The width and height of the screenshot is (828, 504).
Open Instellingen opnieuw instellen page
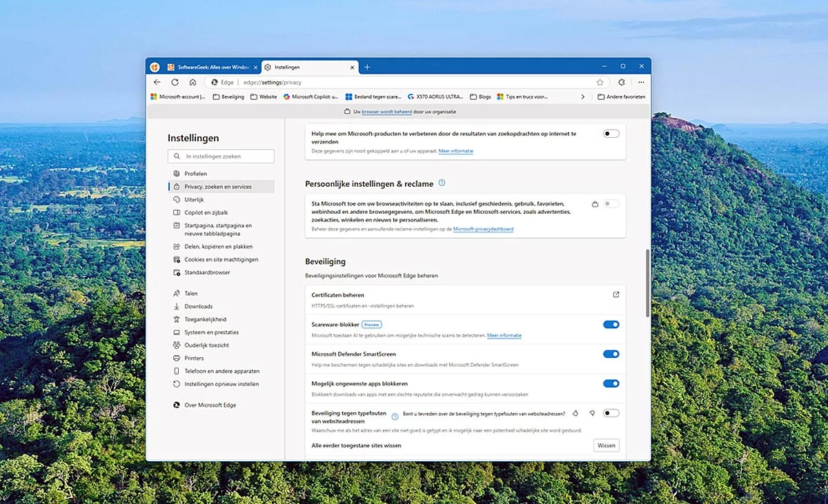pyautogui.click(x=221, y=384)
